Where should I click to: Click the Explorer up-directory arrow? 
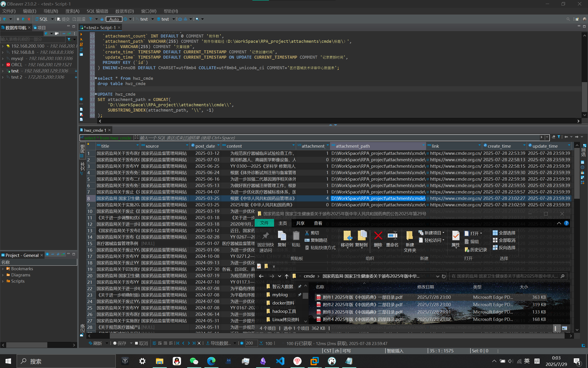click(287, 276)
